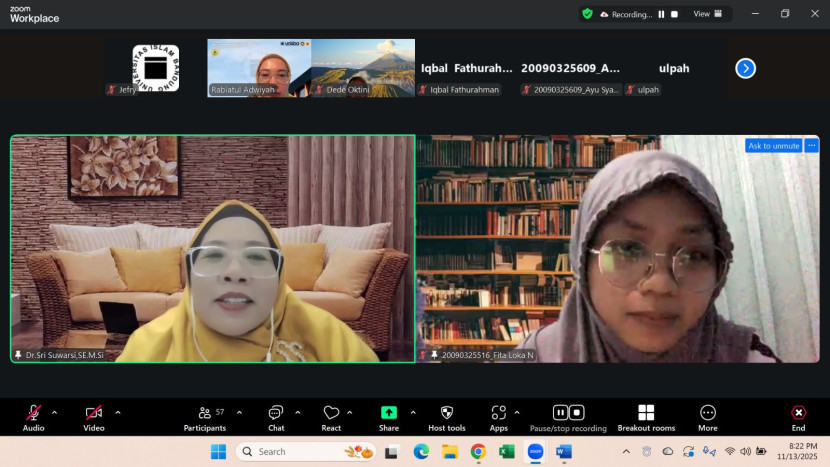The width and height of the screenshot is (830, 467).
Task: Expand video options arrow next to Video
Action: coord(118,412)
